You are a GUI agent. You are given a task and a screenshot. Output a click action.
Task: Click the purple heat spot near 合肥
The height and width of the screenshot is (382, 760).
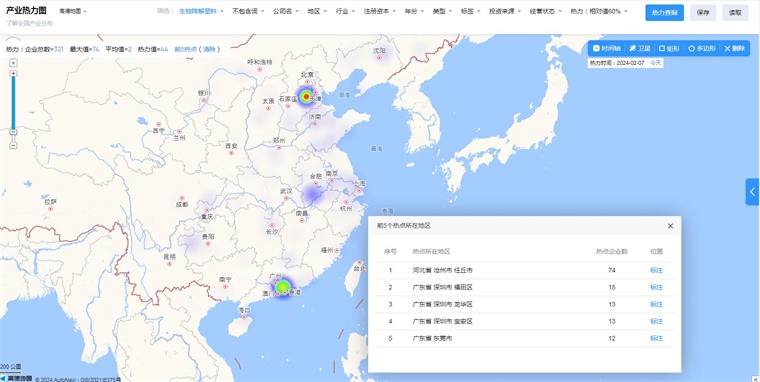point(312,194)
